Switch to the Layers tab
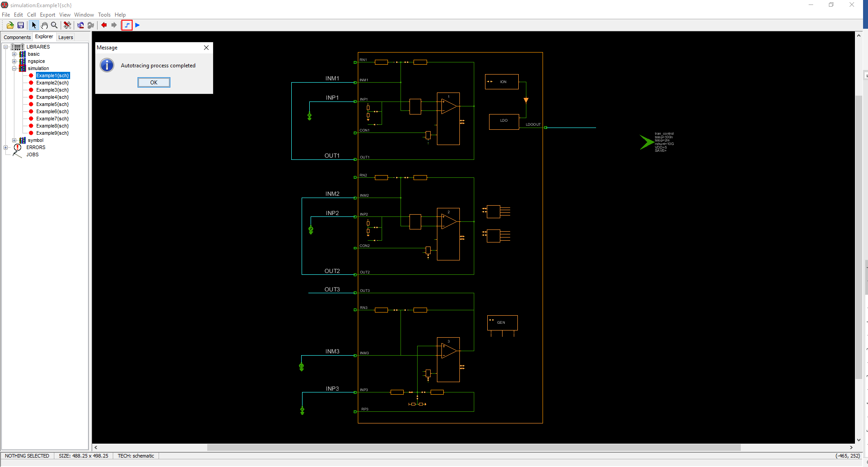This screenshot has height=467, width=868. 66,37
